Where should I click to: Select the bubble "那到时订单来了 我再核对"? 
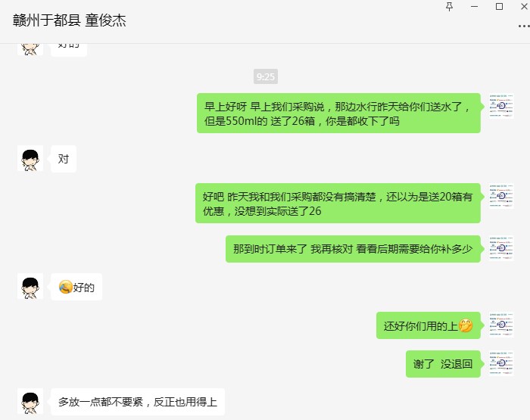coord(354,249)
